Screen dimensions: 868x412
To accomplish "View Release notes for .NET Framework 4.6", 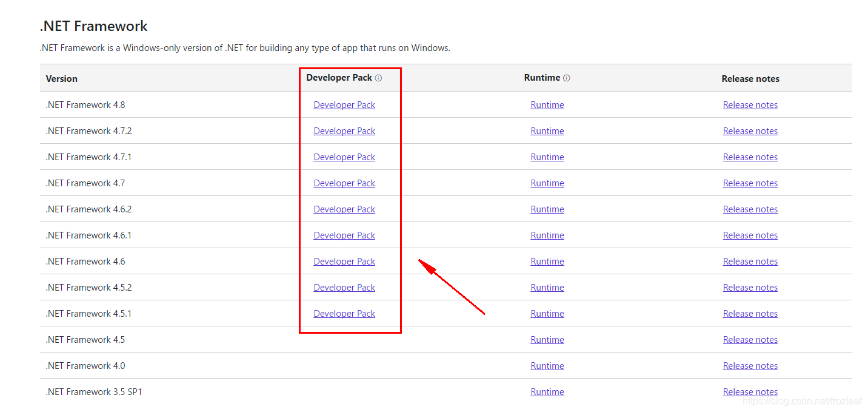I will [x=750, y=262].
